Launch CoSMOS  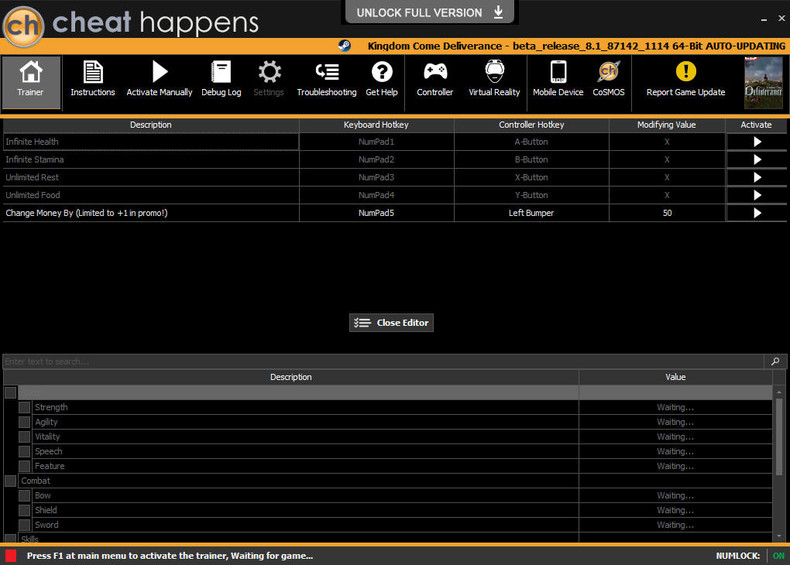(608, 78)
